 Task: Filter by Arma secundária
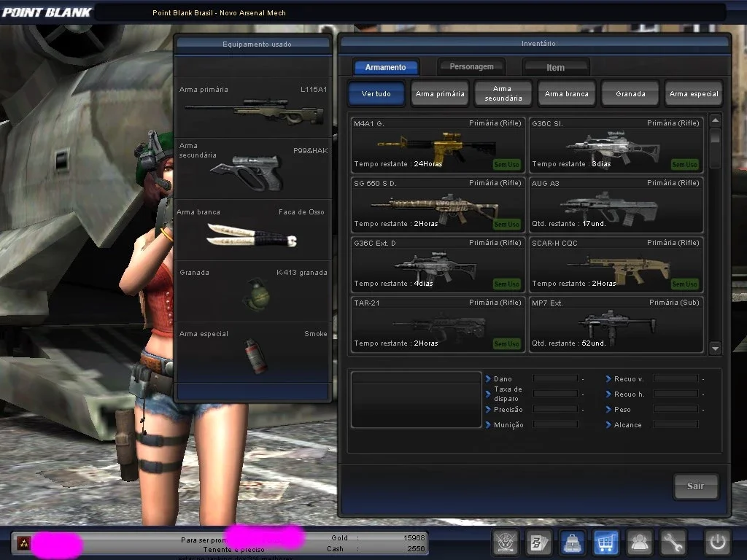pos(503,93)
